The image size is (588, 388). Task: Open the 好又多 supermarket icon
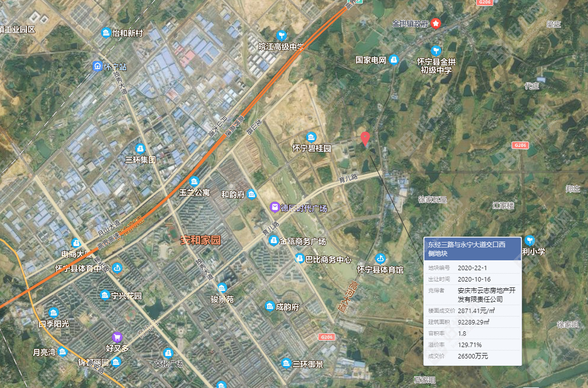pos(117,337)
